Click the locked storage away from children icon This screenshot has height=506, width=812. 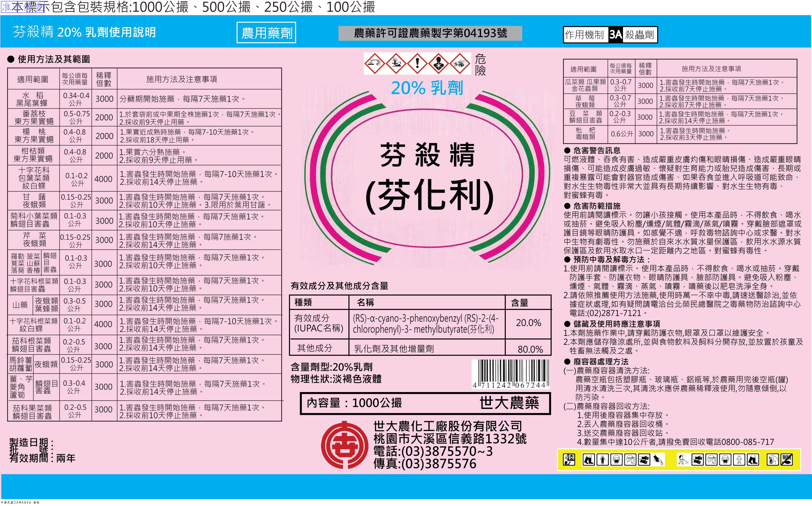(569, 459)
